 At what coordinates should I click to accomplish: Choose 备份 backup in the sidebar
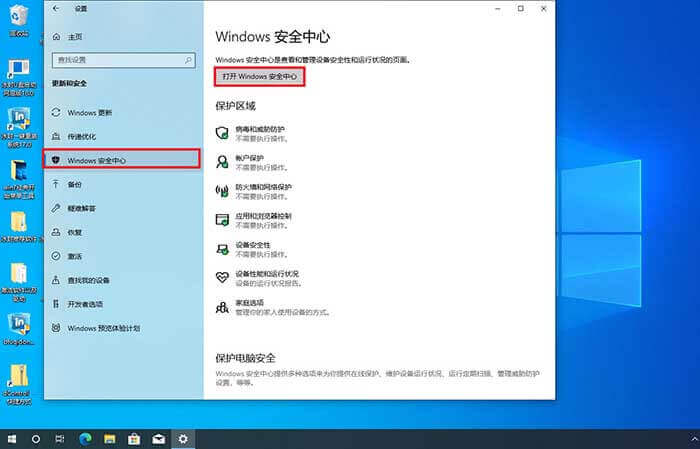click(x=75, y=184)
